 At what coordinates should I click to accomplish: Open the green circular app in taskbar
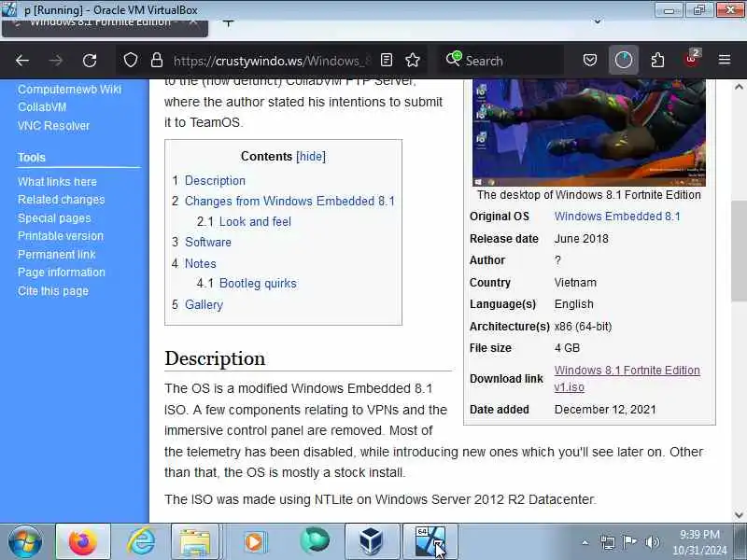(315, 540)
